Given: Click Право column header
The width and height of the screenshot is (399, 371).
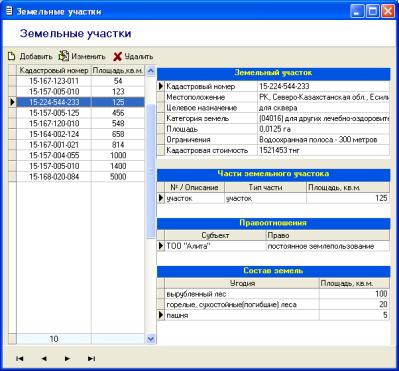Looking at the screenshot, I should [x=328, y=235].
